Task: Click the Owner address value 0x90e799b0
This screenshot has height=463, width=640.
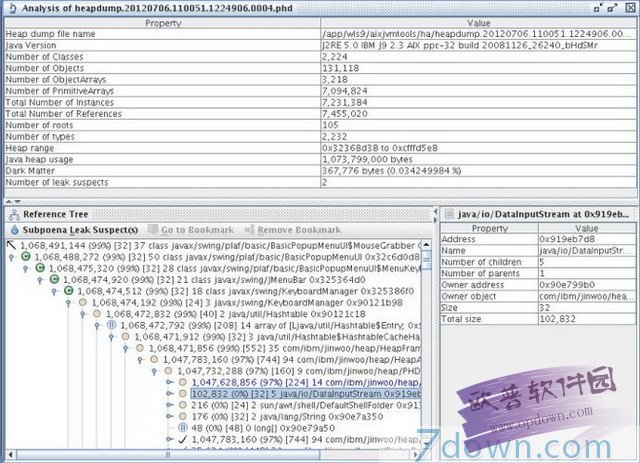Action: (567, 285)
